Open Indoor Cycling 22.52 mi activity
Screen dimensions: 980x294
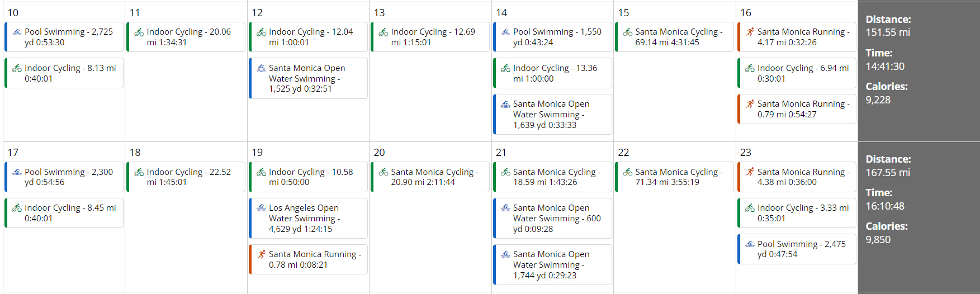pos(188,177)
